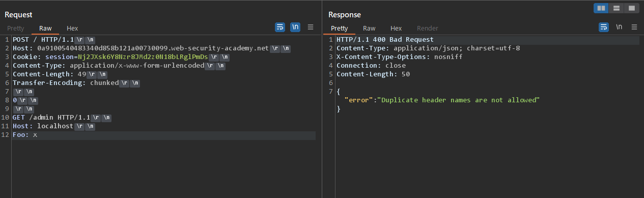Screen dimensions: 644x198
Task: Toggle word wrap in Response panel
Action: [604, 27]
